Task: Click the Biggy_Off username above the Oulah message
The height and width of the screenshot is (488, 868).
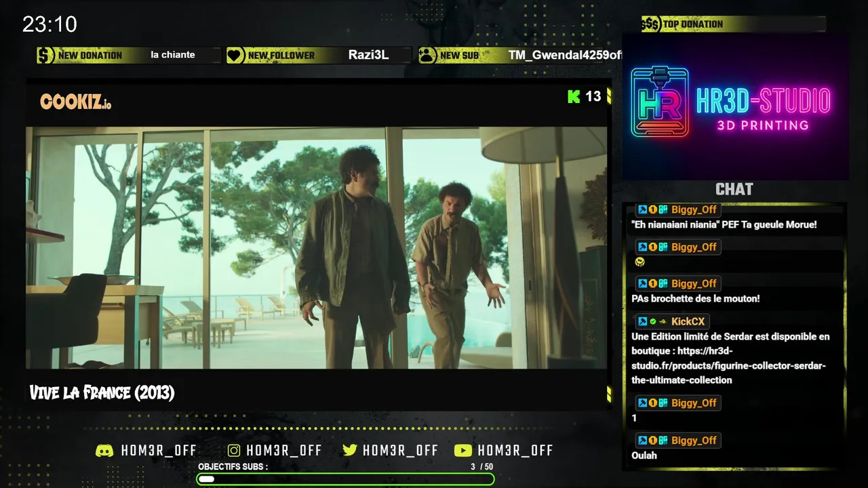Action: (x=694, y=441)
